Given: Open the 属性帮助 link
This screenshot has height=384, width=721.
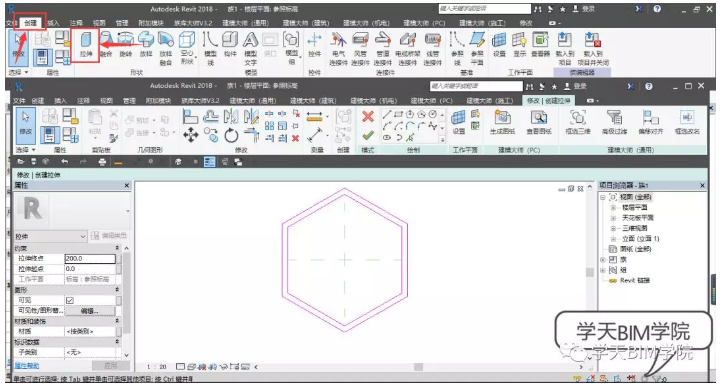Looking at the screenshot, I should pos(27,366).
